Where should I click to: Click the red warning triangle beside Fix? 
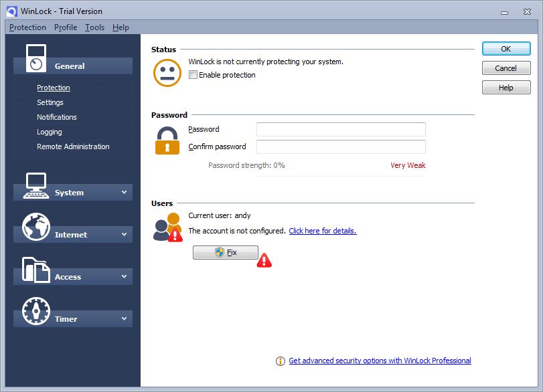(x=264, y=260)
